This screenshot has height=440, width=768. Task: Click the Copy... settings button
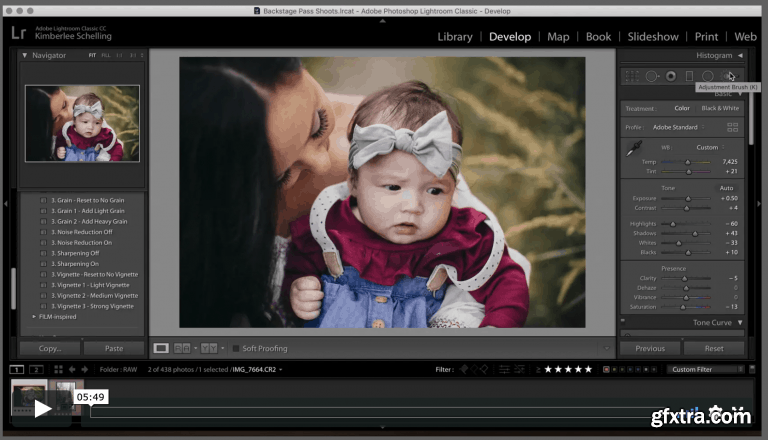50,348
